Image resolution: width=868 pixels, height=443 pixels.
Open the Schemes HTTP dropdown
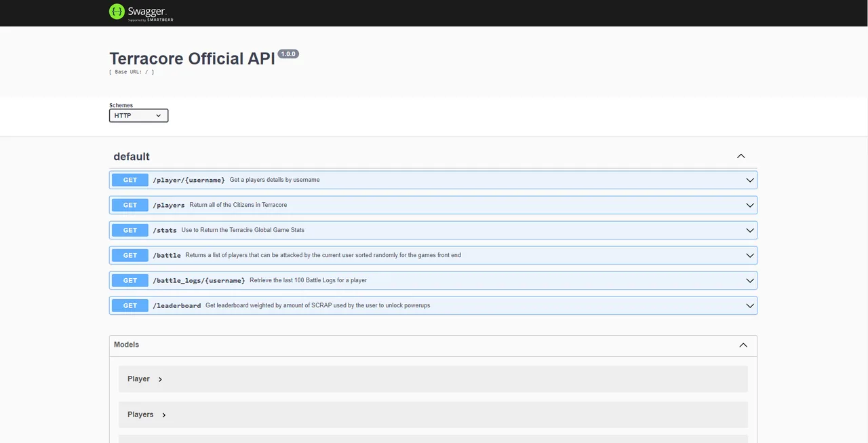click(138, 115)
